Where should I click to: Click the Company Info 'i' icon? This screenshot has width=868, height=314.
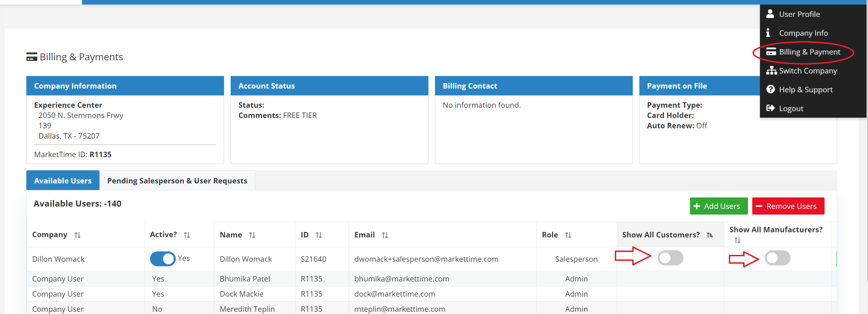[768, 33]
